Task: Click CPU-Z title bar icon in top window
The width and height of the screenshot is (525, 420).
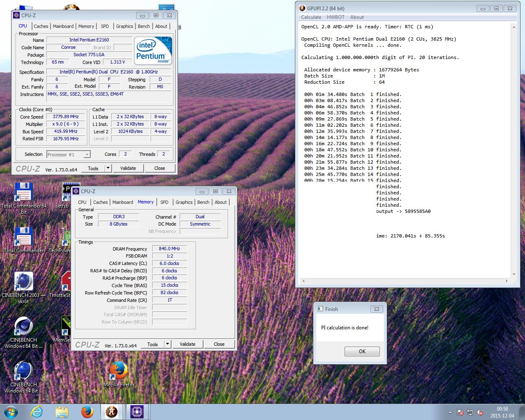Action: click(16, 15)
